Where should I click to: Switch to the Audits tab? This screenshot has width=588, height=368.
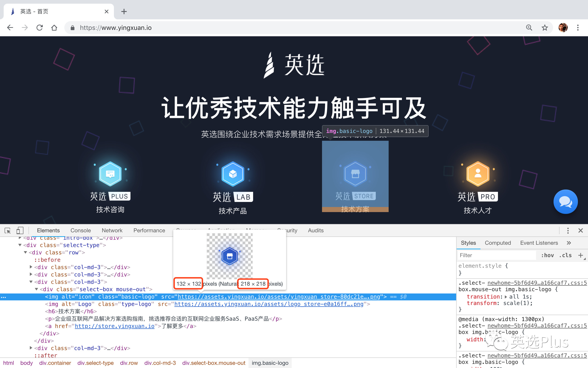tap(316, 230)
